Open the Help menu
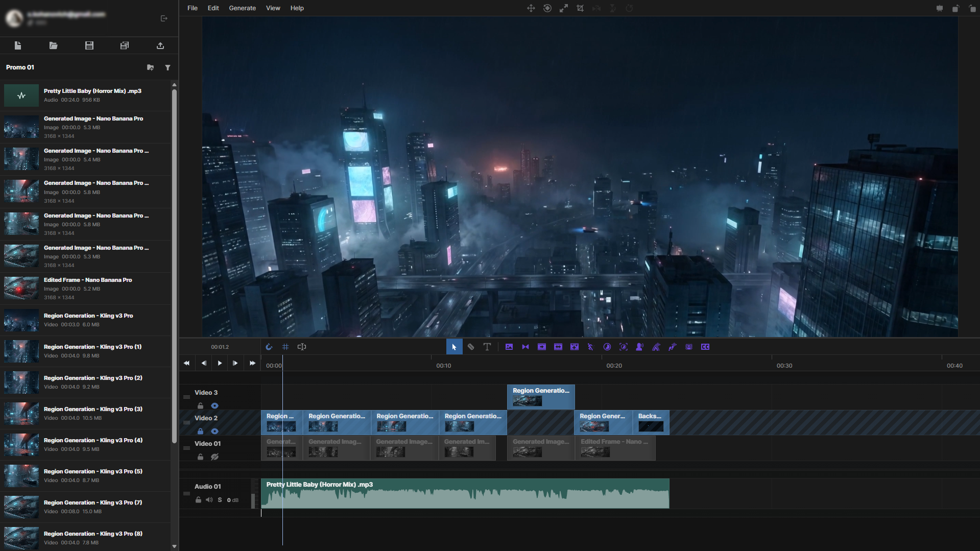Viewport: 980px width, 551px height. pyautogui.click(x=297, y=8)
